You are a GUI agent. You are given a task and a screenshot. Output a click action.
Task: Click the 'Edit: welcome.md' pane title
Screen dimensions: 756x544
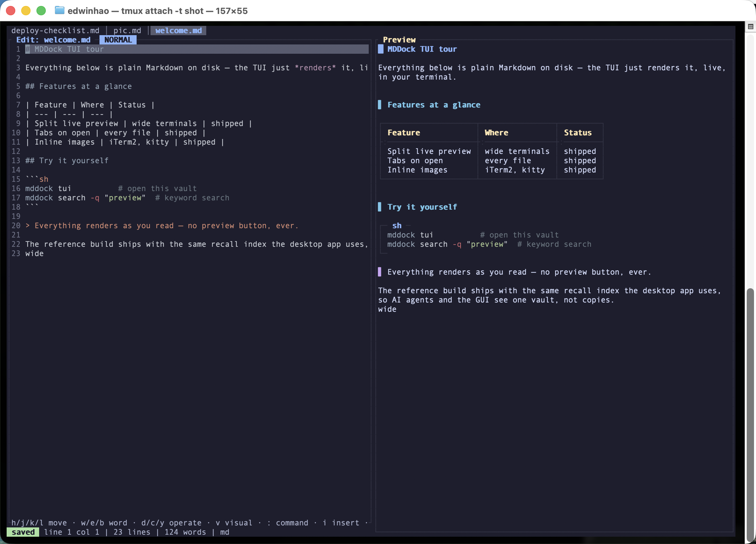(53, 40)
